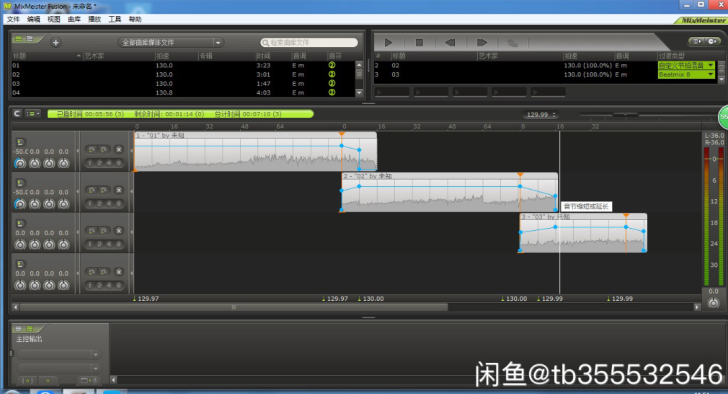
Task: Adjust the 129.99 tempo stepper
Action: [x=554, y=114]
